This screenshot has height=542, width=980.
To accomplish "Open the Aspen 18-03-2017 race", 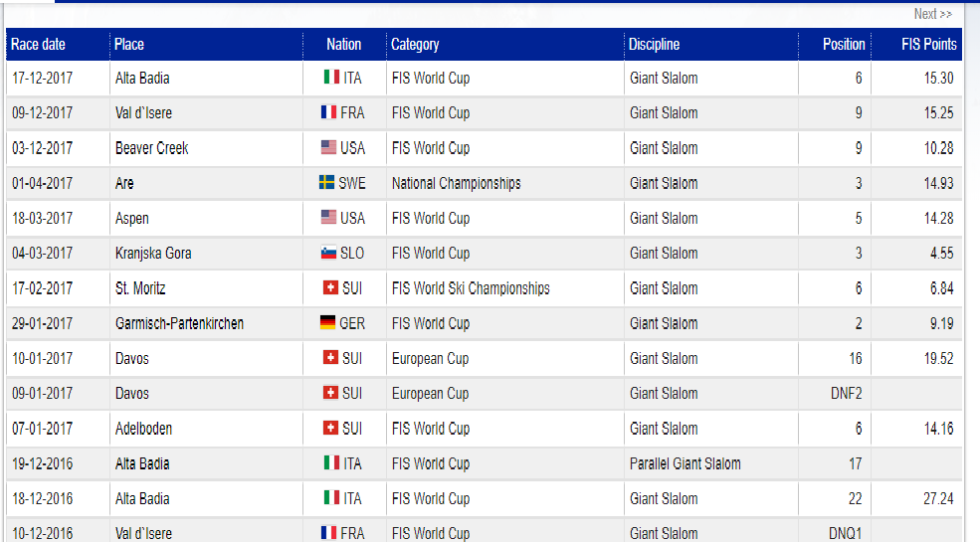I will 132,218.
